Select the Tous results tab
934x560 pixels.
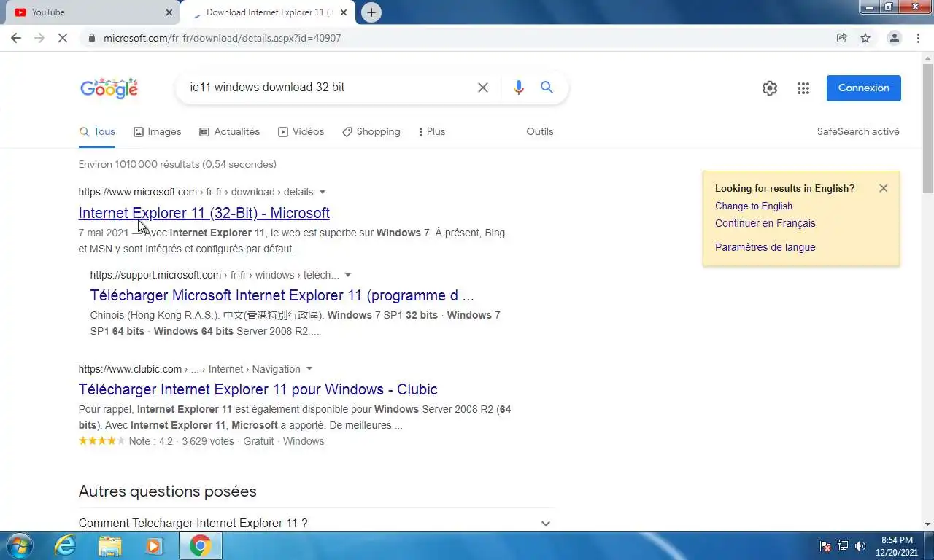(x=97, y=132)
